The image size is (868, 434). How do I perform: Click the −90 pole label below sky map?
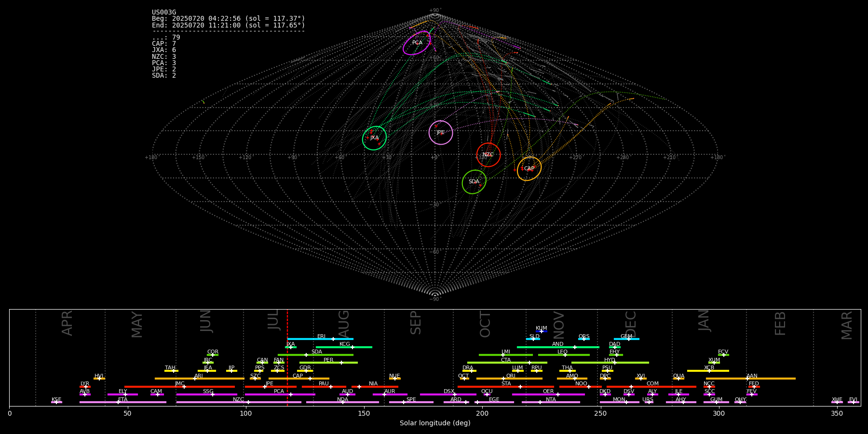point(434,299)
